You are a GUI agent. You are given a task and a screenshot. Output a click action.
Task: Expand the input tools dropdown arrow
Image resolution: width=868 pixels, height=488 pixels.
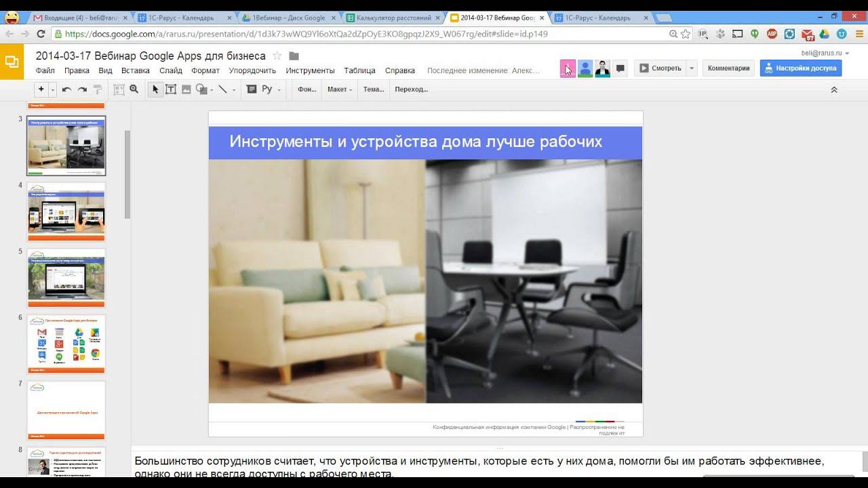279,89
